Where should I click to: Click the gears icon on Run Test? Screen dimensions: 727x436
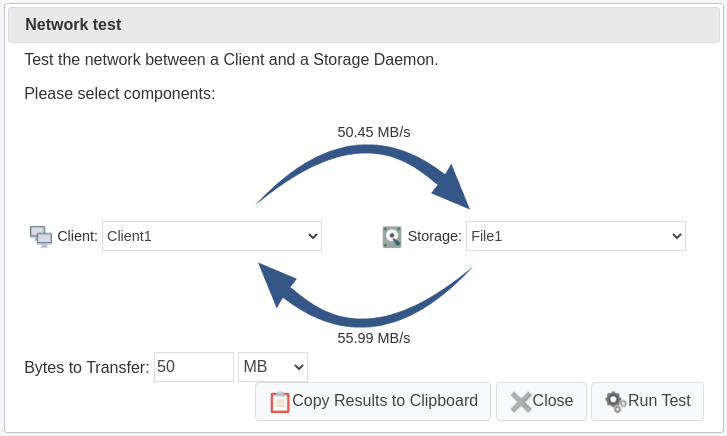(616, 401)
